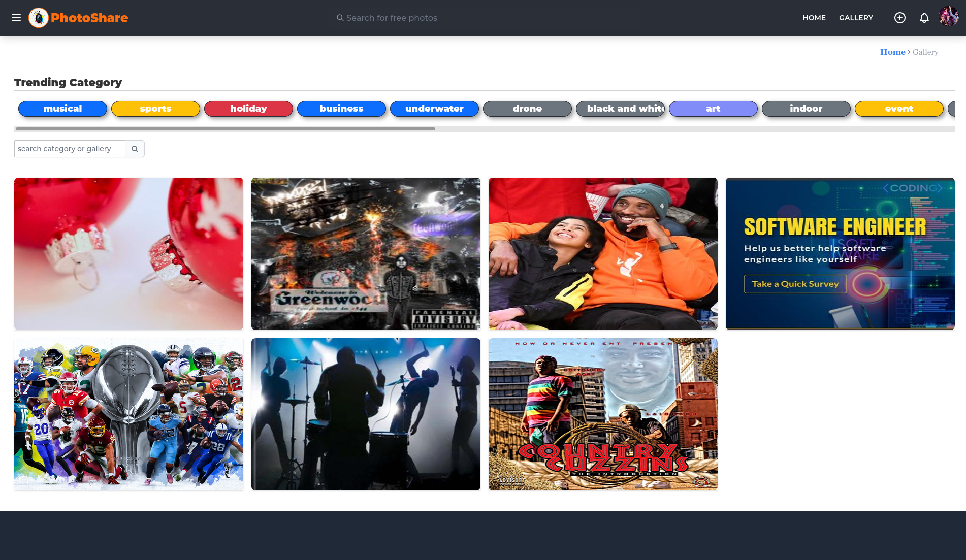
Task: Click the Trending Category heading
Action: click(68, 82)
